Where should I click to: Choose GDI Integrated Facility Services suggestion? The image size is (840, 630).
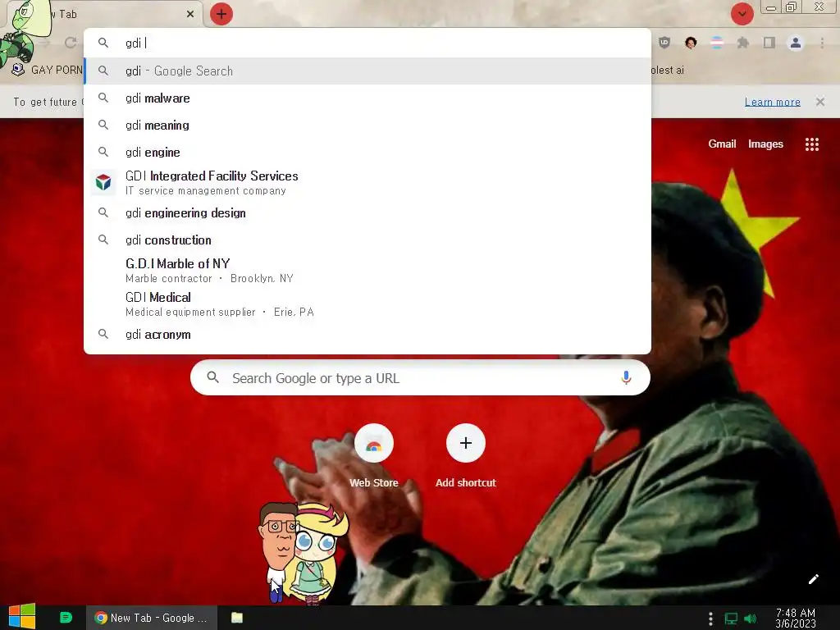[x=367, y=183]
